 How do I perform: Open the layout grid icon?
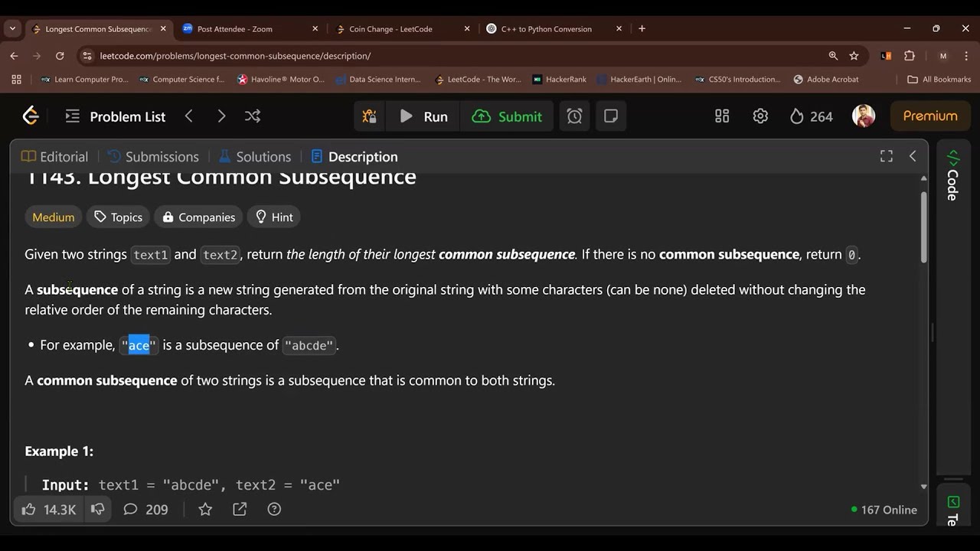point(722,116)
